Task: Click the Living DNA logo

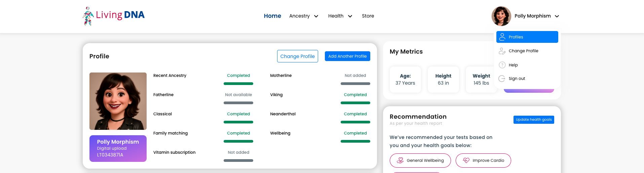Action: coord(114,16)
